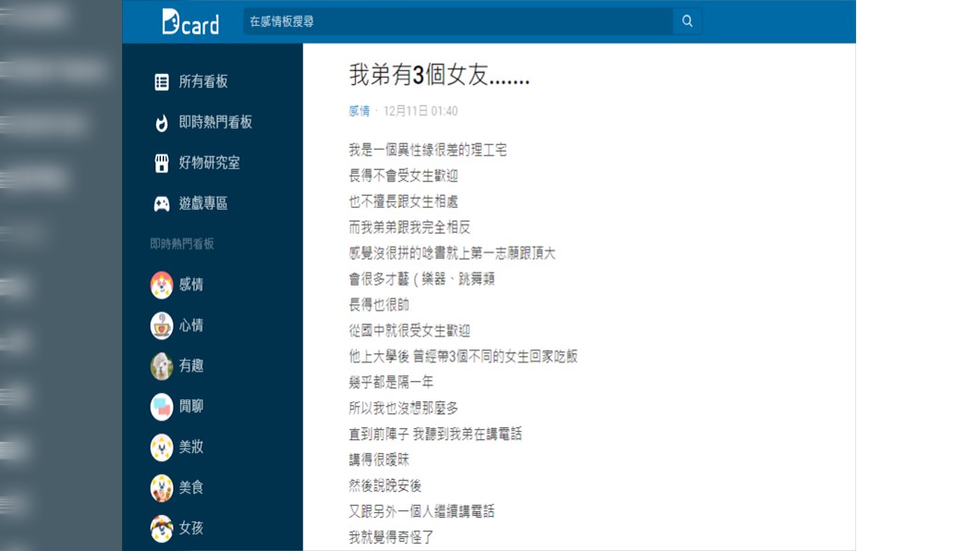Go to the 美妝 board
This screenshot has width=980, height=551.
pos(191,447)
